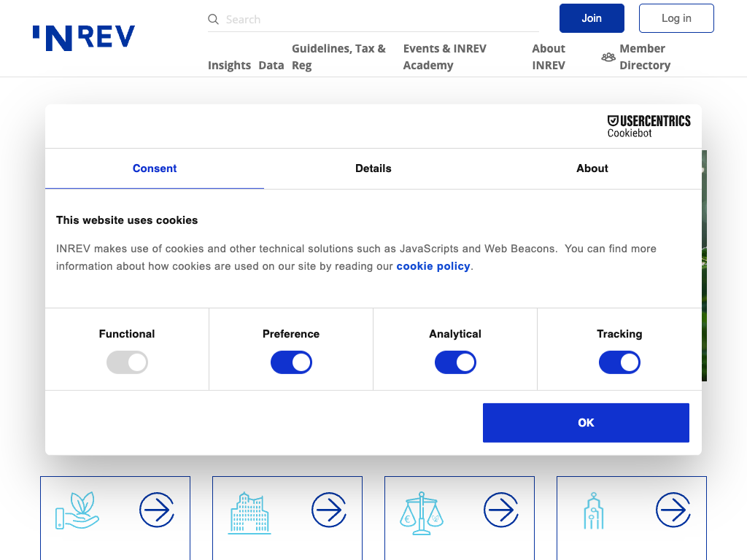Open the cookie policy link

click(433, 266)
